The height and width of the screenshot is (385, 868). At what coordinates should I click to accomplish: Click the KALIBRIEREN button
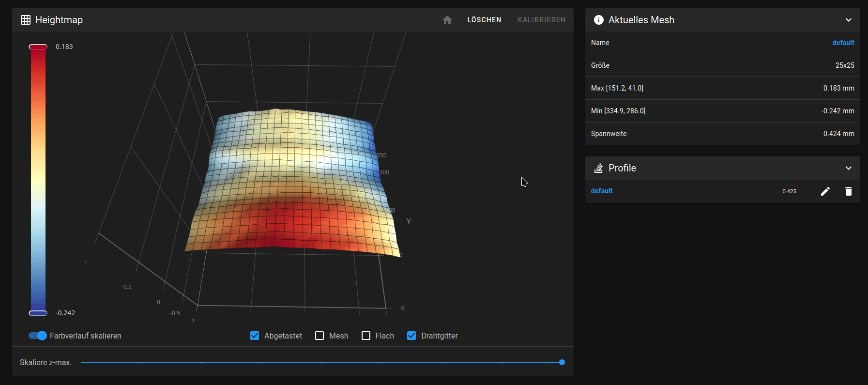coord(541,20)
